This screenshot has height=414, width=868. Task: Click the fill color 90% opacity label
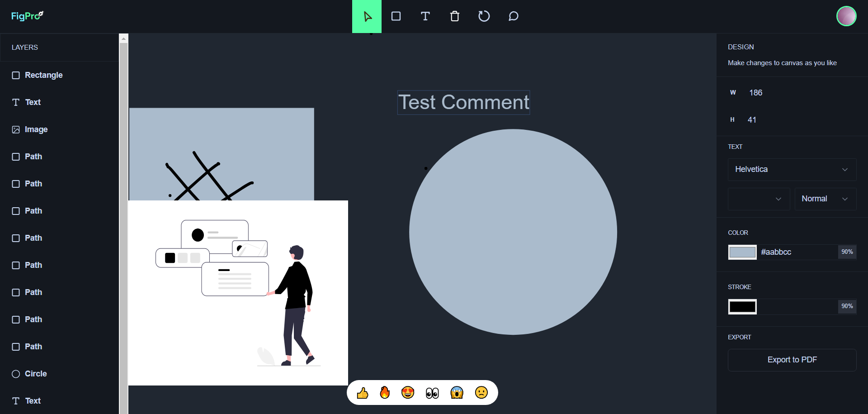[x=847, y=252]
